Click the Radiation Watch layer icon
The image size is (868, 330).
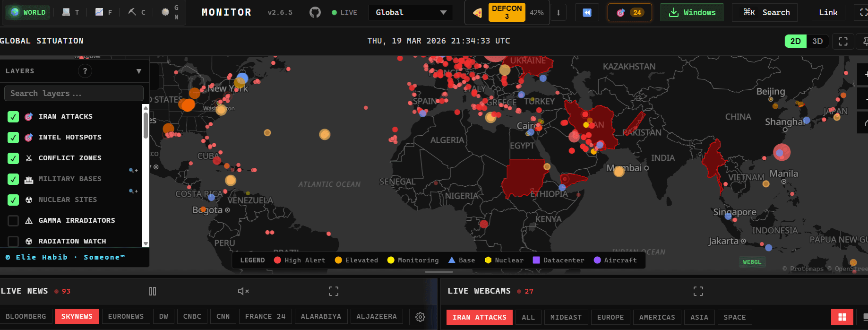[29, 242]
